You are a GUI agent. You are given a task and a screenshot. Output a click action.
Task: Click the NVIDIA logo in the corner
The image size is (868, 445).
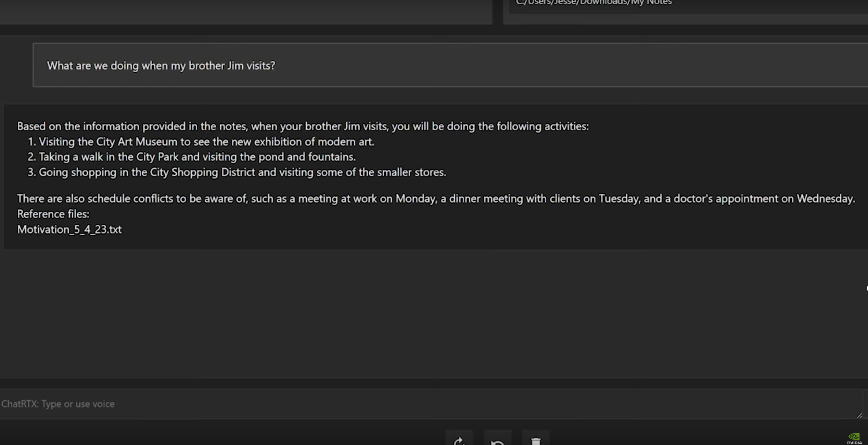click(x=854, y=438)
